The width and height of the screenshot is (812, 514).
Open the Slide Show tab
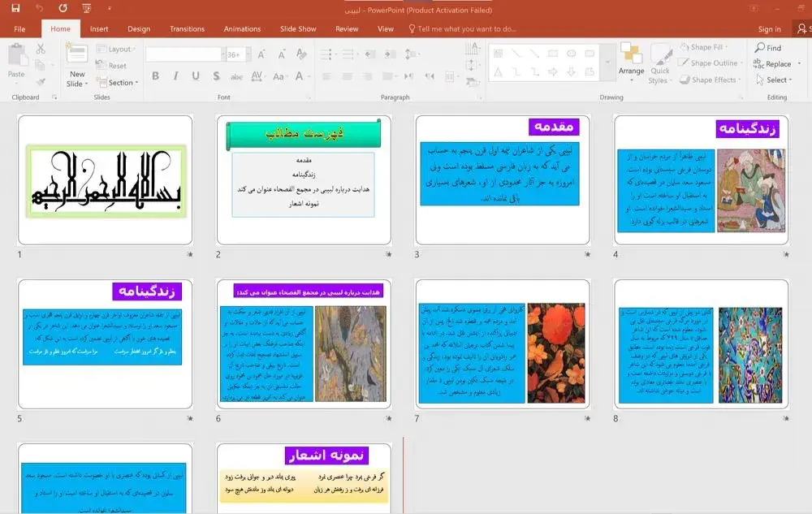click(x=298, y=28)
